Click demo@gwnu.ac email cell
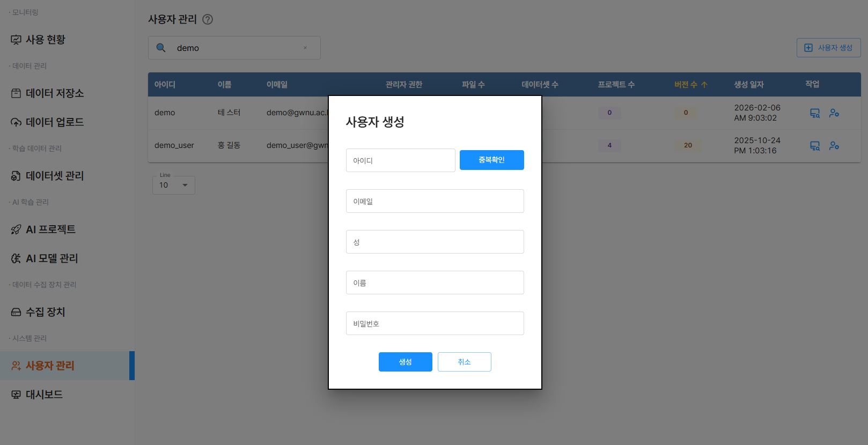 297,113
